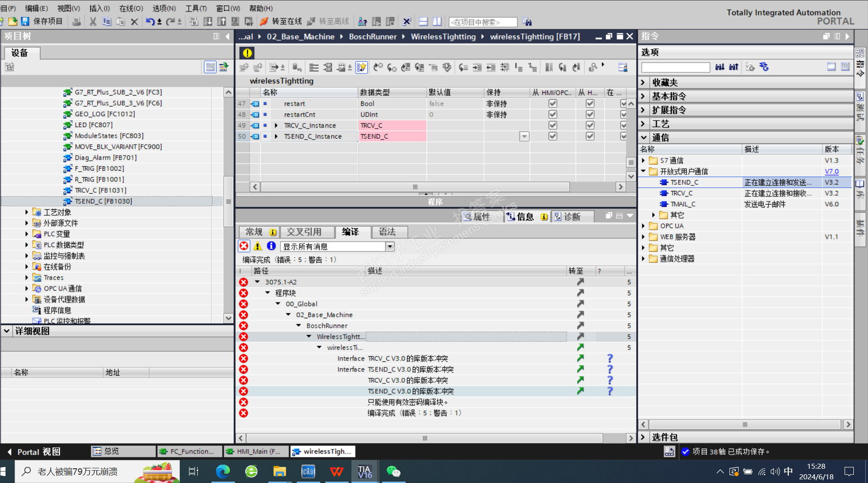Image resolution: width=868 pixels, height=483 pixels.
Task: Toggle the error filter in the compile messages
Action: tap(244, 246)
